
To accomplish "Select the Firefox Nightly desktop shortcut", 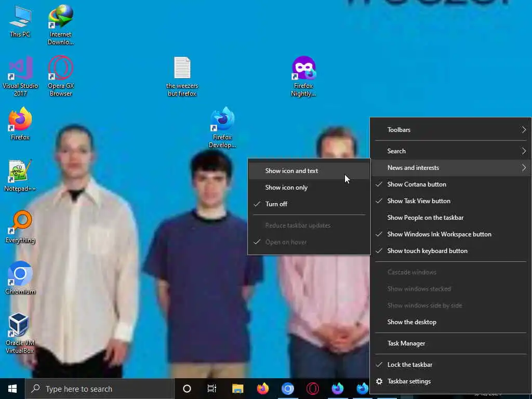I will click(303, 76).
